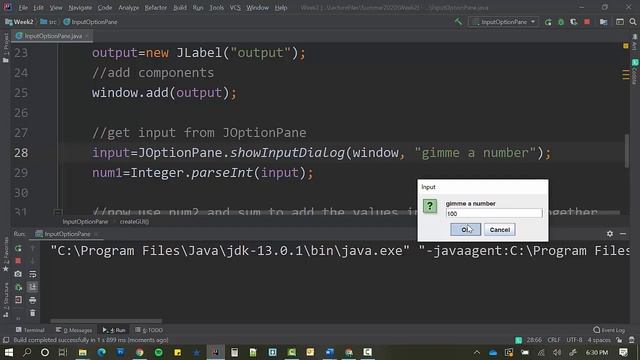Click the Exit icon in Run panel
The width and height of the screenshot is (640, 360).
[x=18, y=300]
